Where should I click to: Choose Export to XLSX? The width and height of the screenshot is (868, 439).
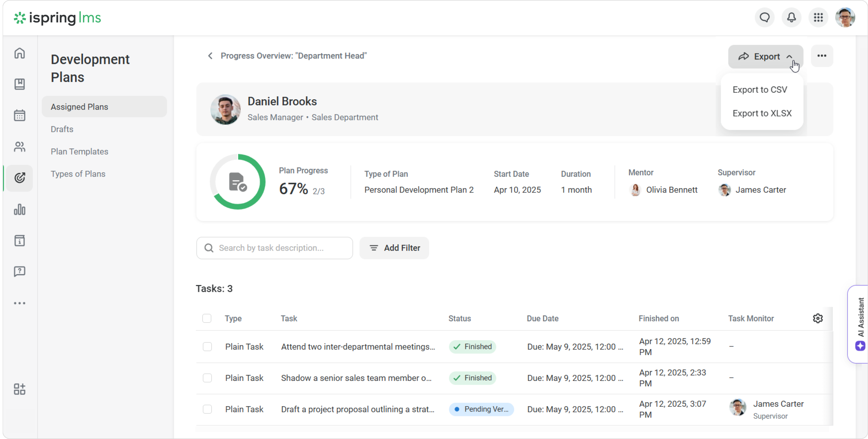point(761,114)
